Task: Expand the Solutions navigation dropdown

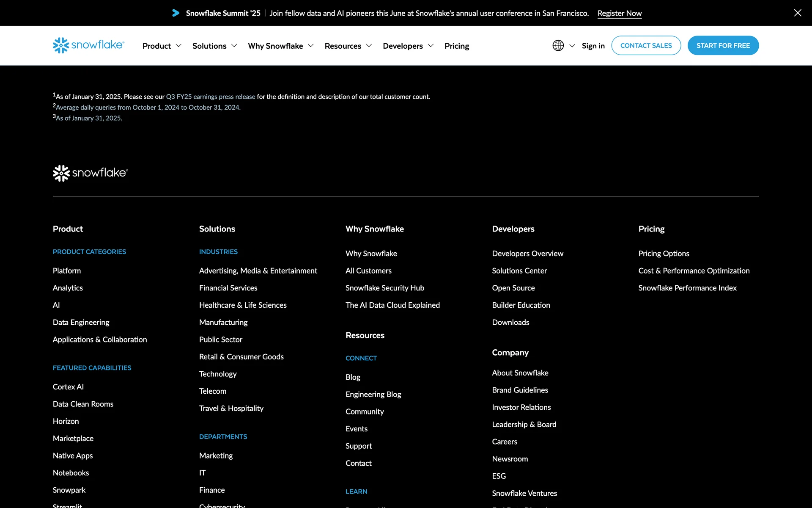Action: click(x=214, y=46)
